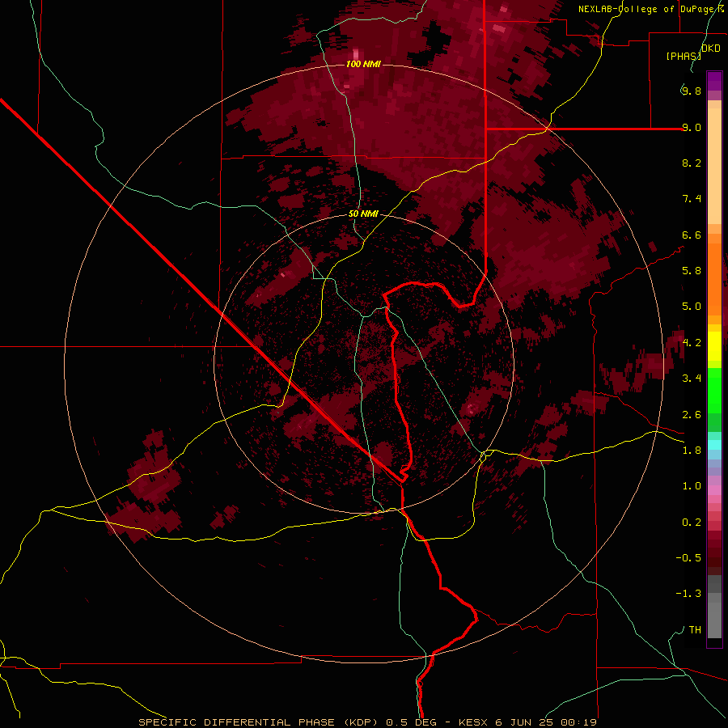The height and width of the screenshot is (728, 728).
Task: Click the 4.2 legend value
Action: 692,343
